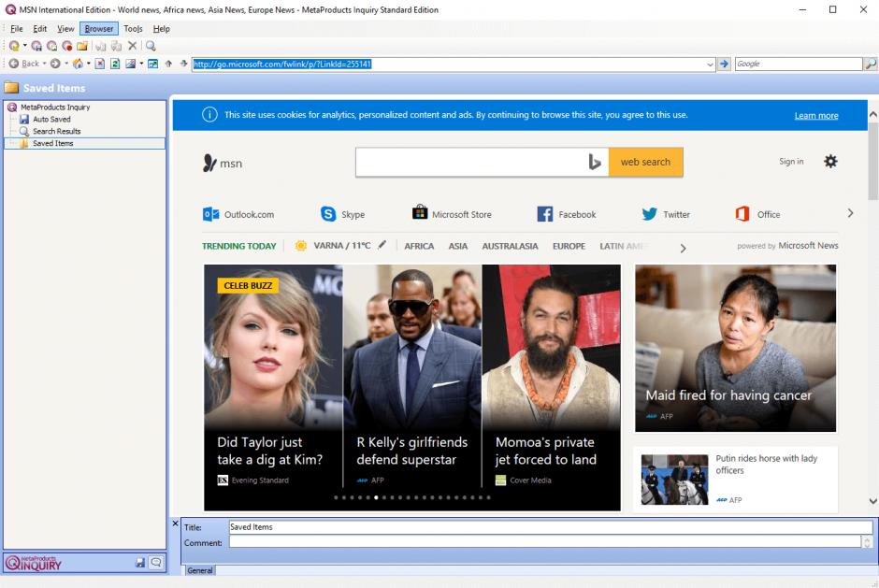The image size is (879, 588).
Task: Click the Comment input field
Action: 545,541
